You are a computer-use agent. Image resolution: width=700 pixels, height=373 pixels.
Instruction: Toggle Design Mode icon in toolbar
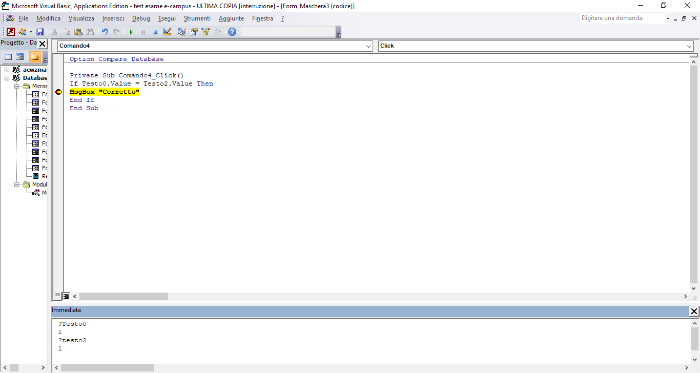coord(167,32)
